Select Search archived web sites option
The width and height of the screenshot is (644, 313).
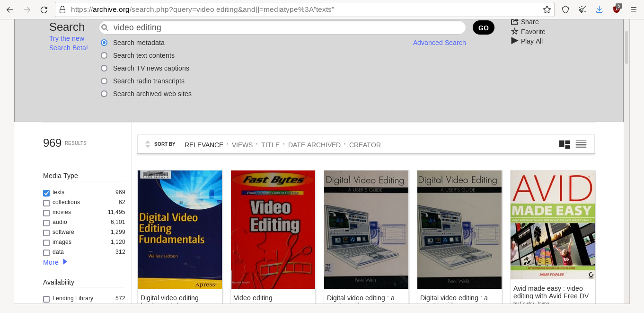point(104,94)
